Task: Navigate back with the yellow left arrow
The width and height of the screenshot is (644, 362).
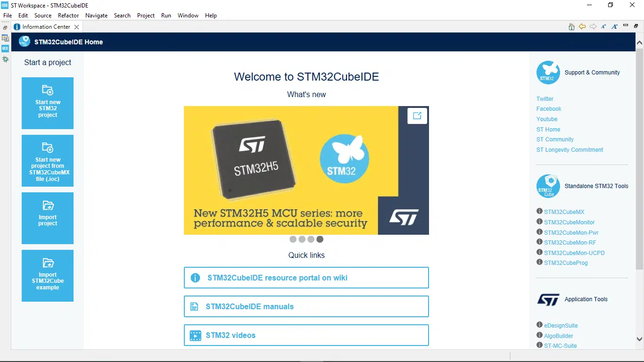Action: [582, 27]
